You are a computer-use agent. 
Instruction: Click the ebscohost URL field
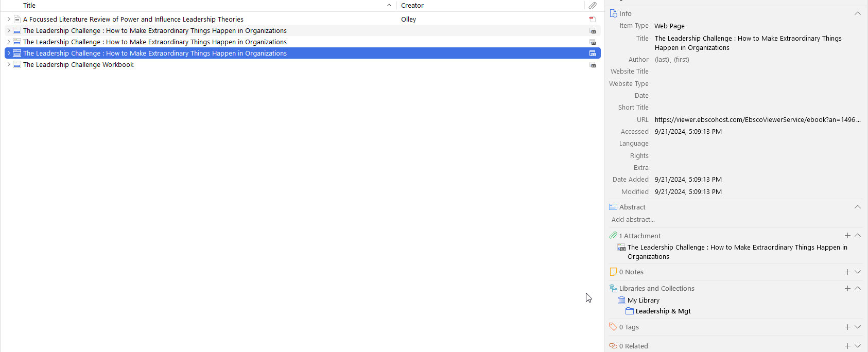coord(757,119)
